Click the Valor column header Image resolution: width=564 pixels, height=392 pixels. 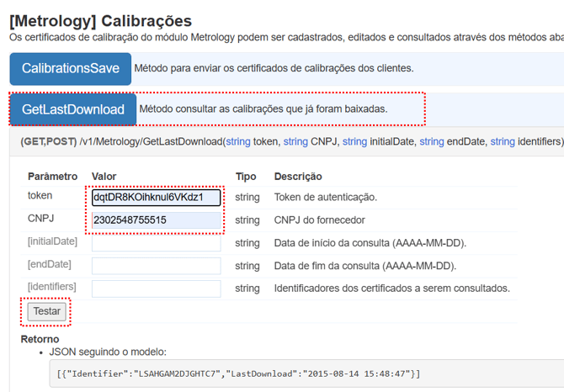coord(104,177)
